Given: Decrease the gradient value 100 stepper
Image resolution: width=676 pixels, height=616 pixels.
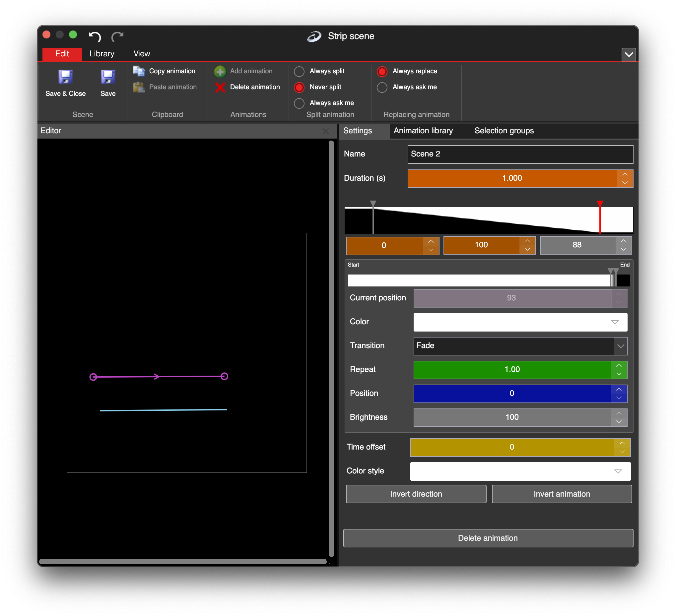Looking at the screenshot, I should point(527,250).
